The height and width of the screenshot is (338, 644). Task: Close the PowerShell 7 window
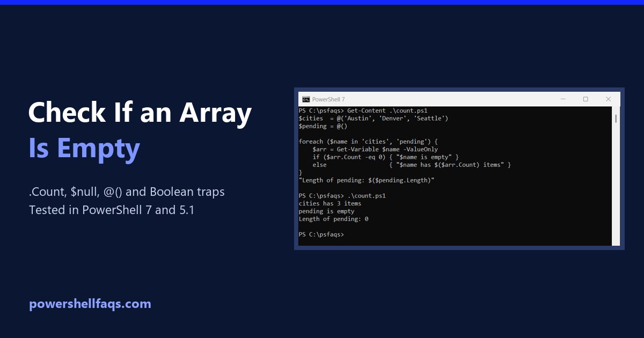[608, 99]
